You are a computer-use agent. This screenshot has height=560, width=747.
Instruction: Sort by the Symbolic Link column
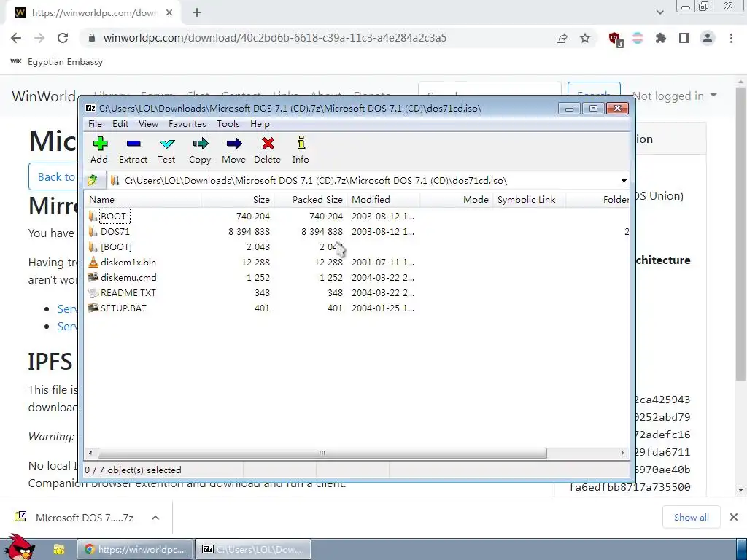pyautogui.click(x=530, y=200)
